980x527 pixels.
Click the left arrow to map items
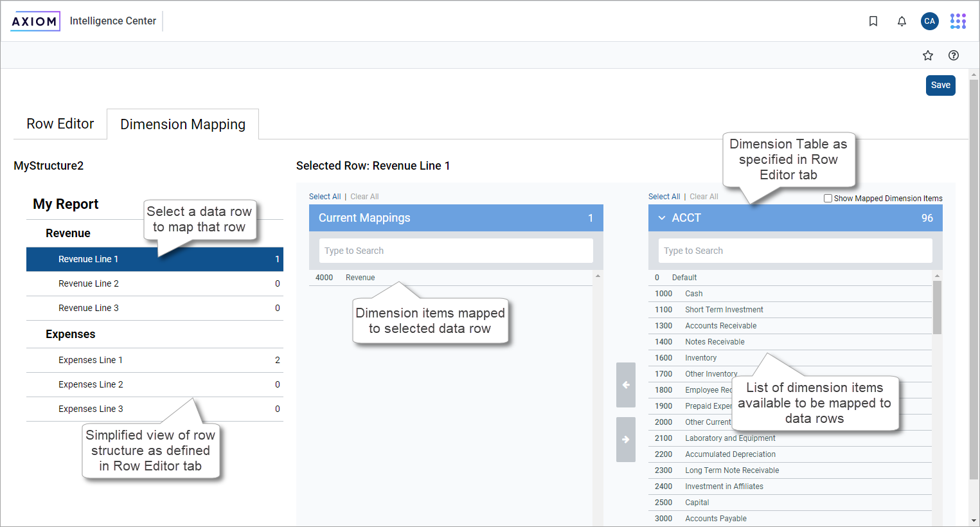click(x=625, y=385)
